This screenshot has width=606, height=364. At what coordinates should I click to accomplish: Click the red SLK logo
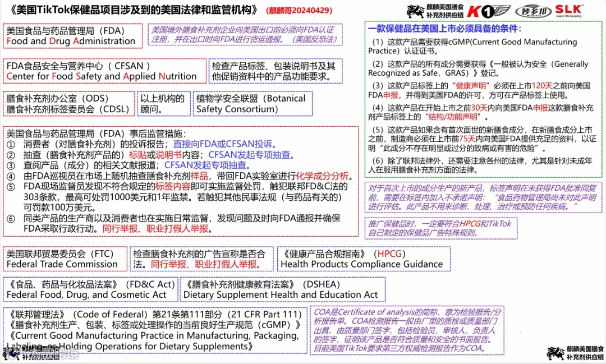[569, 11]
